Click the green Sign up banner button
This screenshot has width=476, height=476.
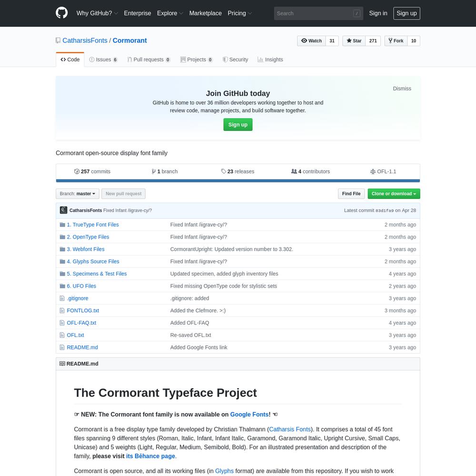[x=238, y=124]
